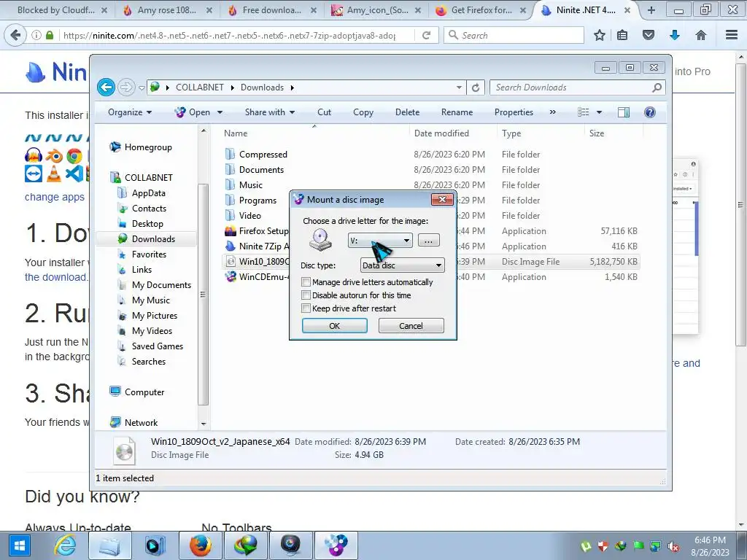Open the drive letter V: dropdown

(x=380, y=241)
